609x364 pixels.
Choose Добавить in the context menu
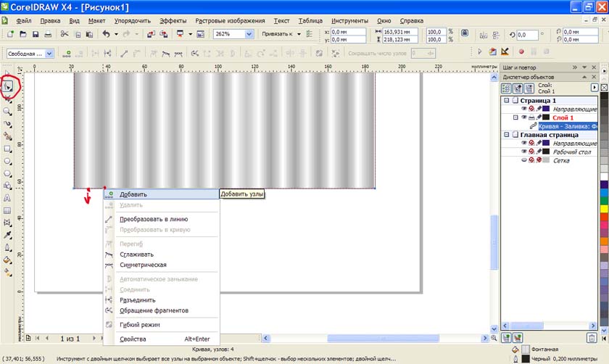click(133, 194)
